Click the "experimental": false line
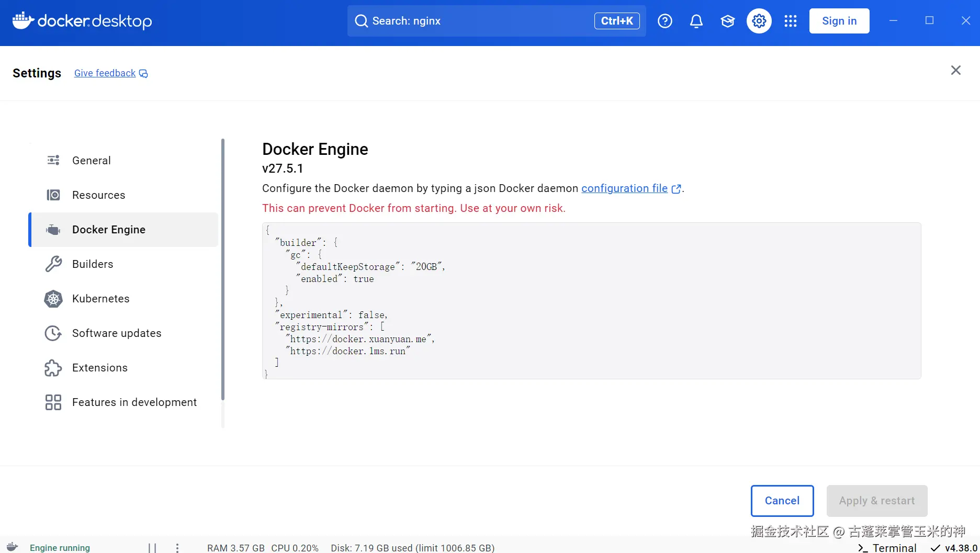The image size is (980, 553). [x=331, y=315]
